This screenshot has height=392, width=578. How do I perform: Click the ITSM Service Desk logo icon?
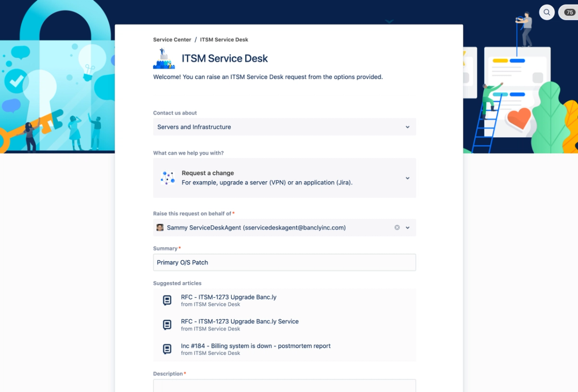point(164,59)
